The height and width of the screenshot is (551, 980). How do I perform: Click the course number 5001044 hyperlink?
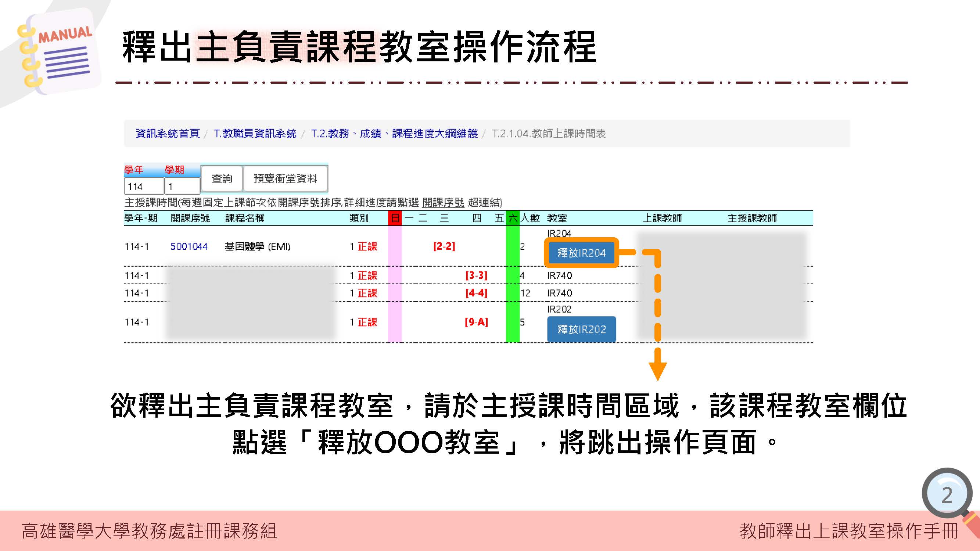[190, 246]
